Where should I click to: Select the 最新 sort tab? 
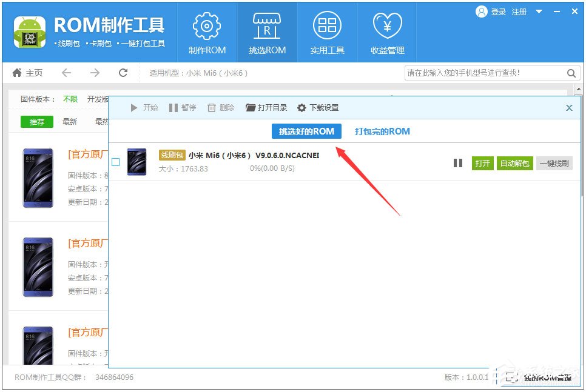click(x=70, y=122)
